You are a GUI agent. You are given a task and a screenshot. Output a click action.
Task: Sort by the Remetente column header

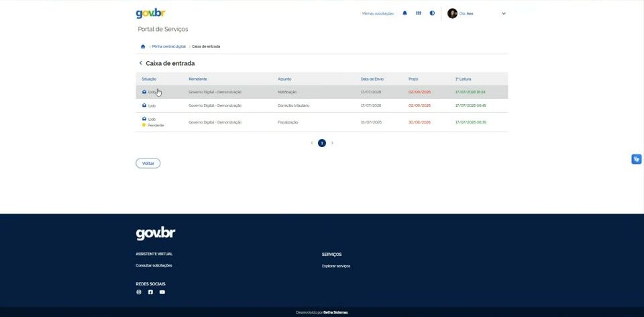[198, 79]
